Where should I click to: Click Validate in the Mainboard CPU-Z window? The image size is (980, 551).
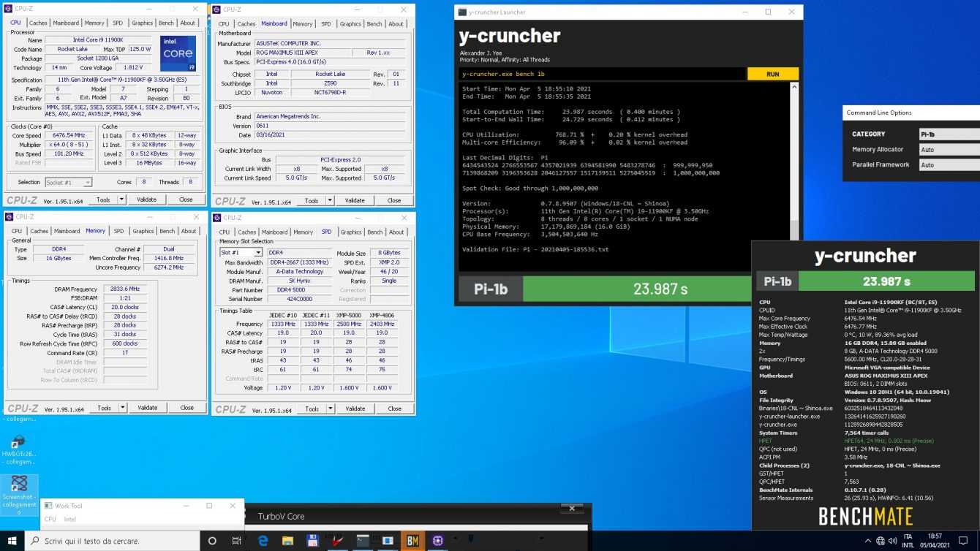coord(355,200)
